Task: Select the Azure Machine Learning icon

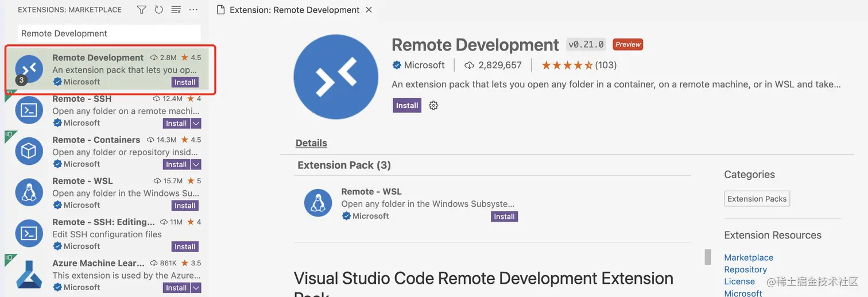Action: click(29, 275)
